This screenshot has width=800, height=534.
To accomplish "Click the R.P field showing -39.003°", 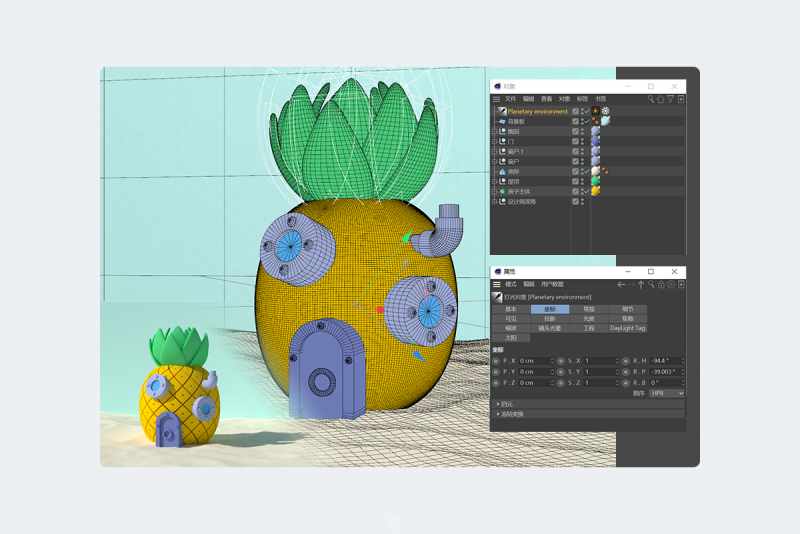I will pyautogui.click(x=665, y=372).
